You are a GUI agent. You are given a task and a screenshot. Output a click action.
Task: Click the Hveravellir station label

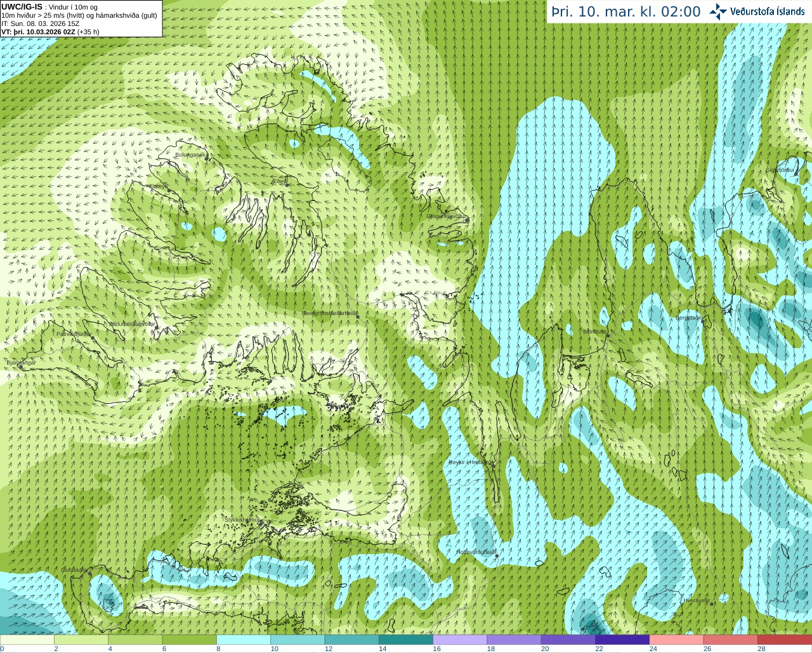coord(697,600)
